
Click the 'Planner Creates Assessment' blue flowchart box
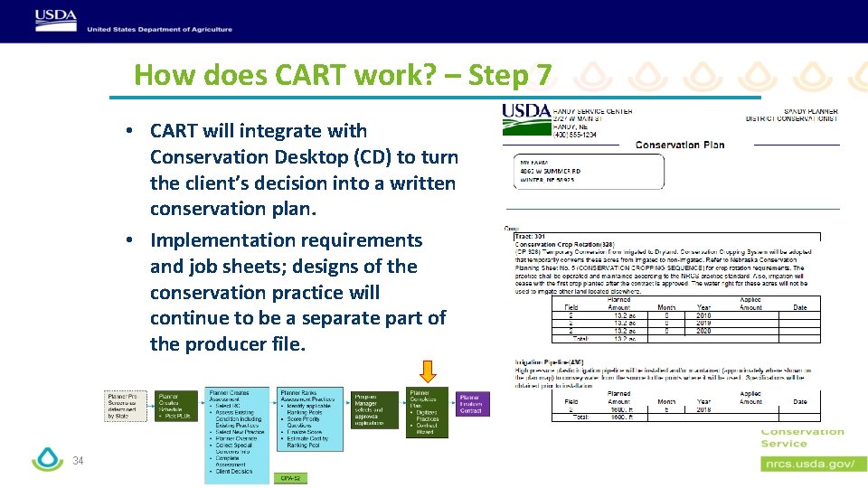[237, 436]
